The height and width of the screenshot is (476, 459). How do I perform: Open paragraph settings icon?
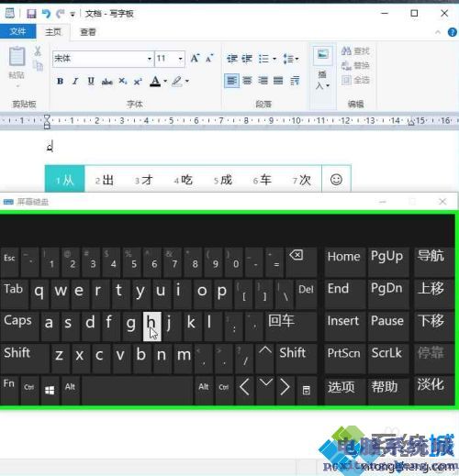pyautogui.click(x=295, y=81)
